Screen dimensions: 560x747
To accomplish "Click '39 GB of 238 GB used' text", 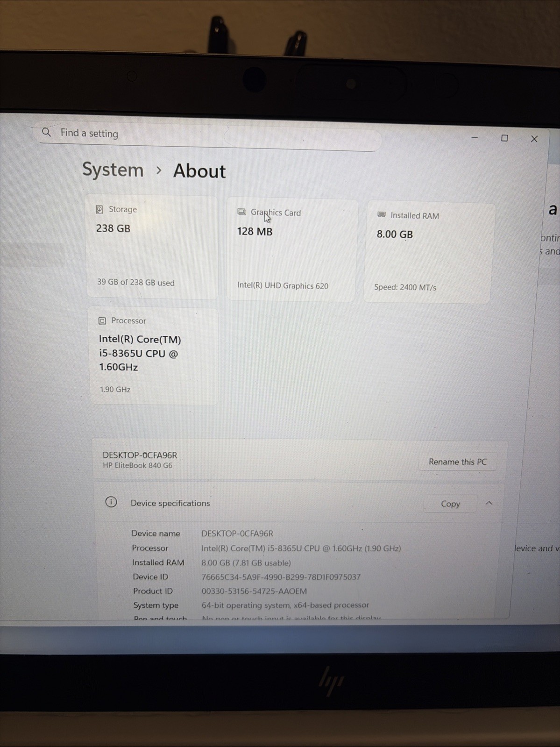I will click(x=136, y=283).
